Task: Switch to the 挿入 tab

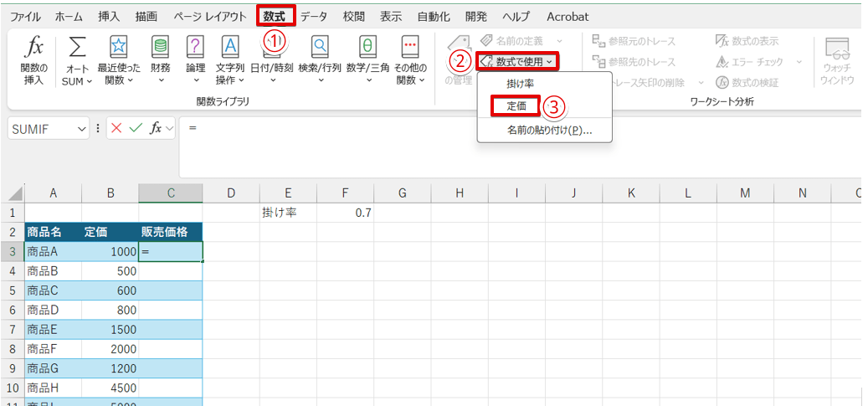Action: tap(109, 17)
